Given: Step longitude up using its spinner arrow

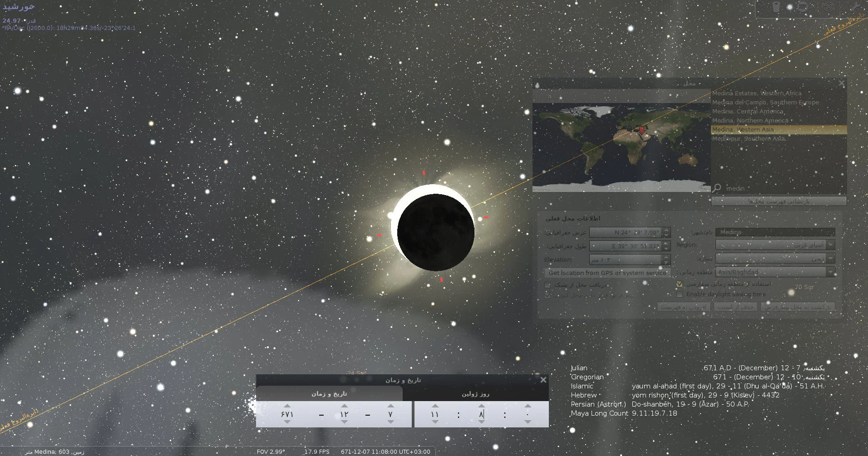Looking at the screenshot, I should [x=666, y=244].
